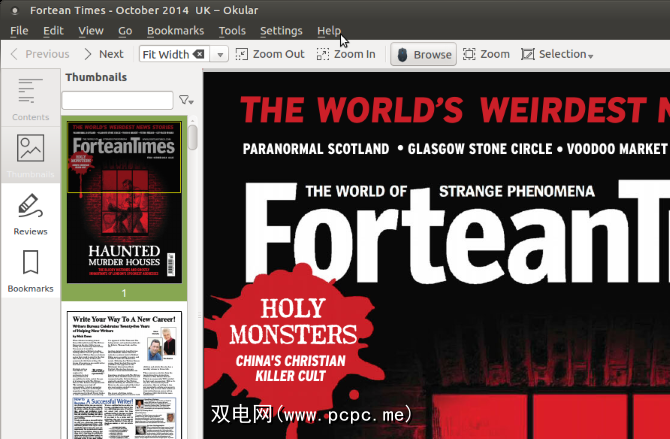This screenshot has width=670, height=439.
Task: Open the File menu
Action: [19, 31]
